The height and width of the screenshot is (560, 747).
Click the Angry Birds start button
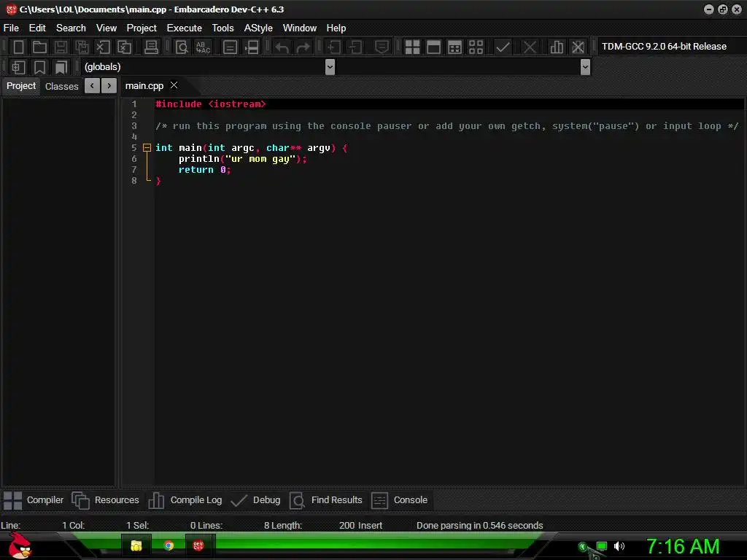tap(20, 545)
